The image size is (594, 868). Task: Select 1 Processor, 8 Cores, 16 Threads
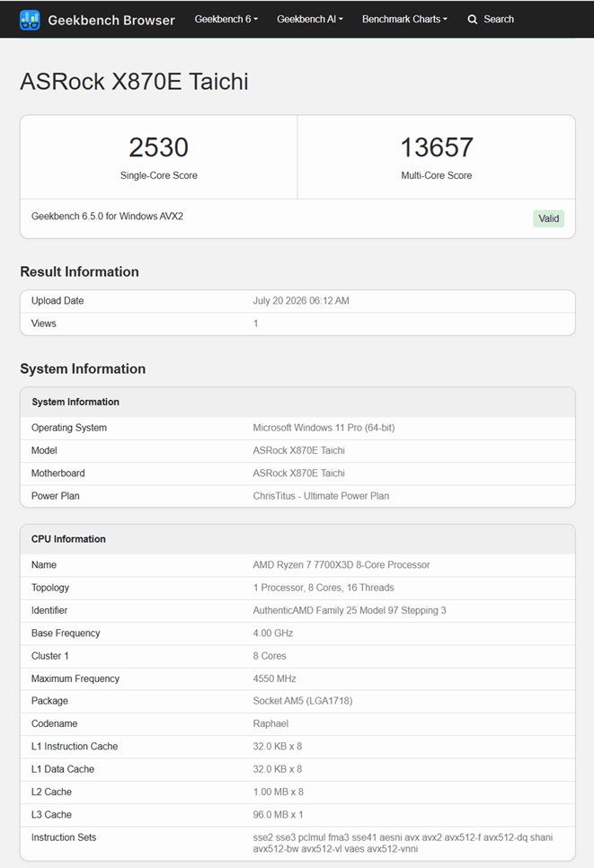(324, 588)
